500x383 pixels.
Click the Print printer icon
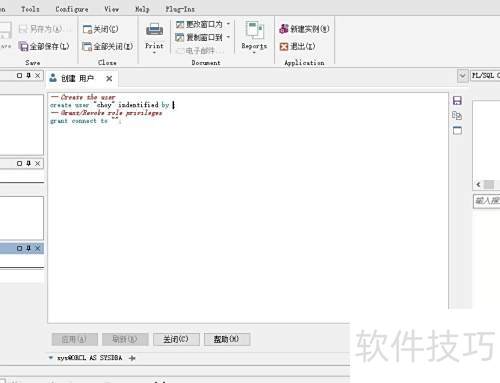[x=154, y=30]
